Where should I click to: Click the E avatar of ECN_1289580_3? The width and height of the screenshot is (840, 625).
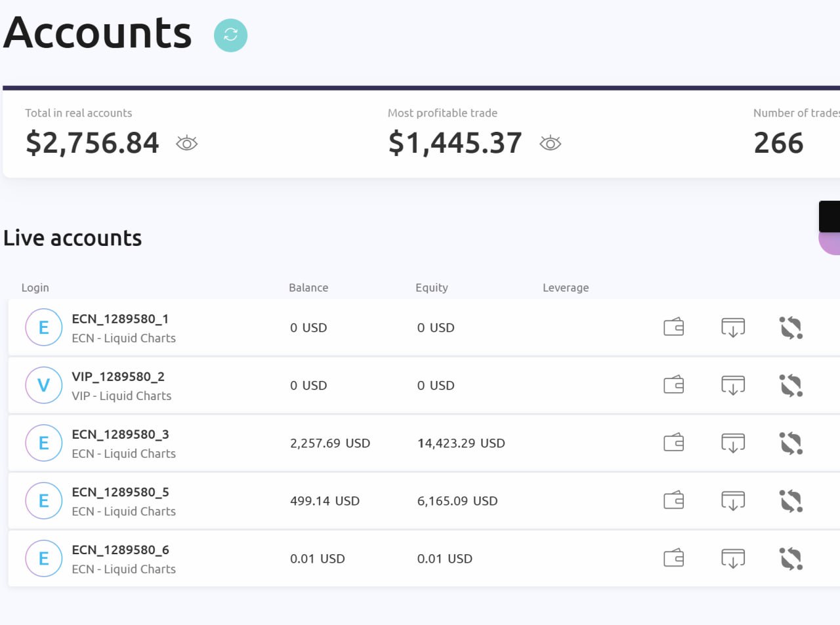point(44,443)
